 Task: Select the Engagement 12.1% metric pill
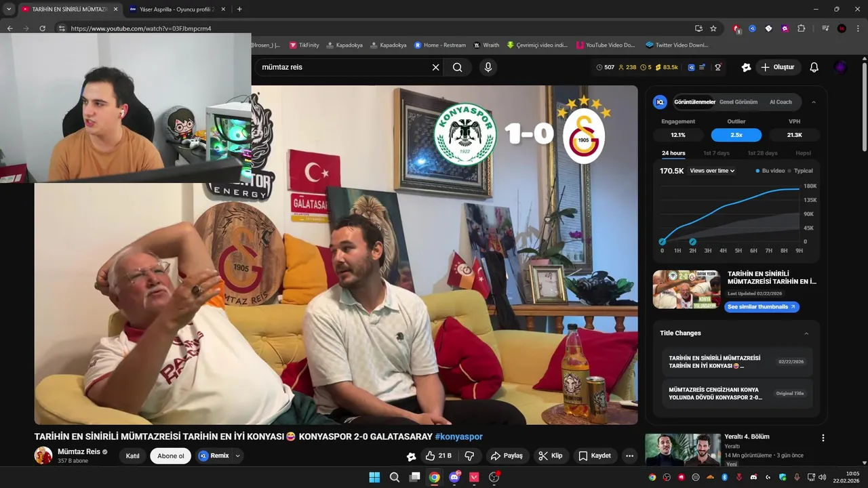678,135
